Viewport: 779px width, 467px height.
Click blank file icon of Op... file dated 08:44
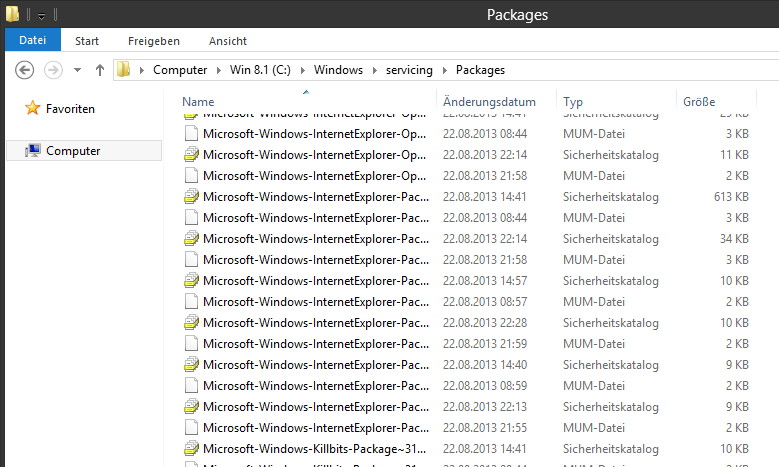(x=191, y=134)
